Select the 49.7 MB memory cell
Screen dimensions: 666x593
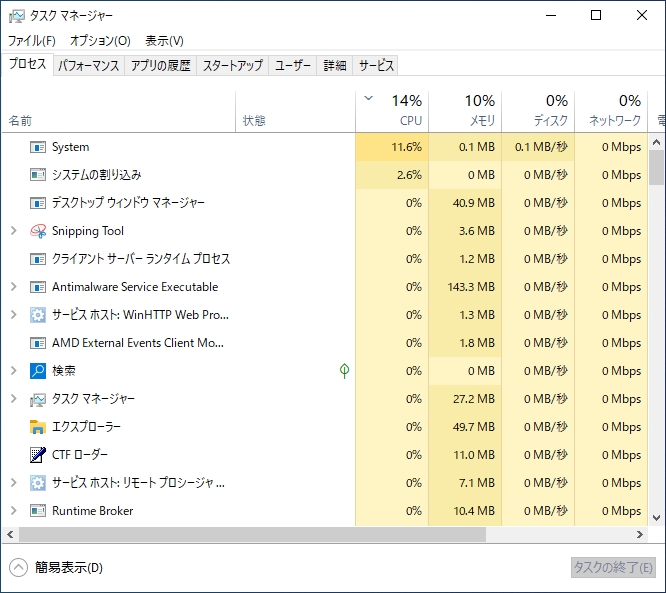coord(465,426)
